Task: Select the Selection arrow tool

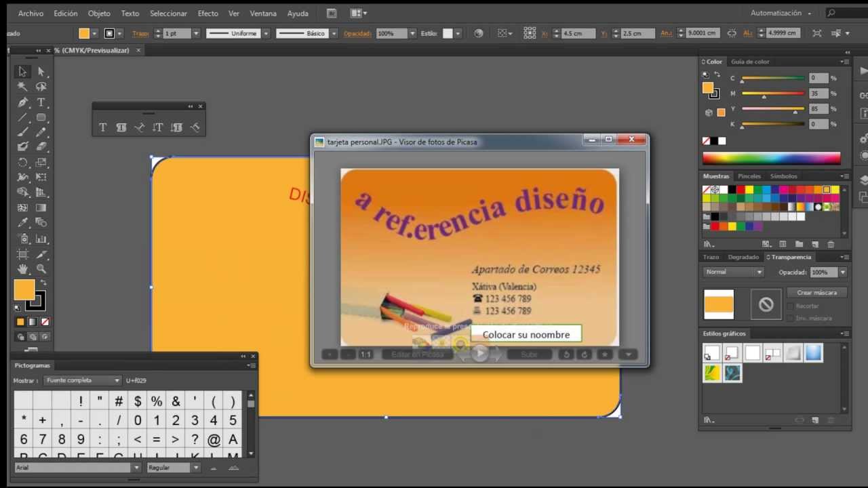Action: (22, 71)
